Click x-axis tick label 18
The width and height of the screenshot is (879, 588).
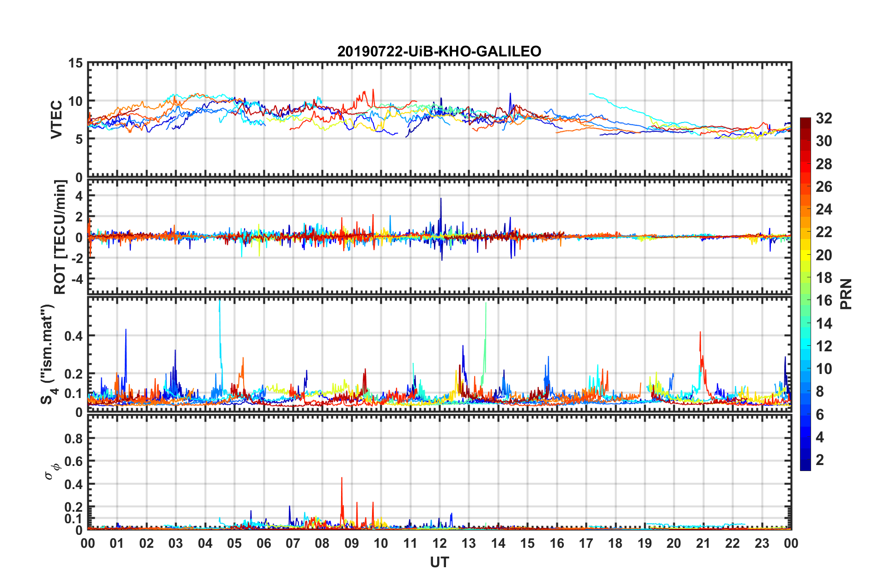[616, 543]
